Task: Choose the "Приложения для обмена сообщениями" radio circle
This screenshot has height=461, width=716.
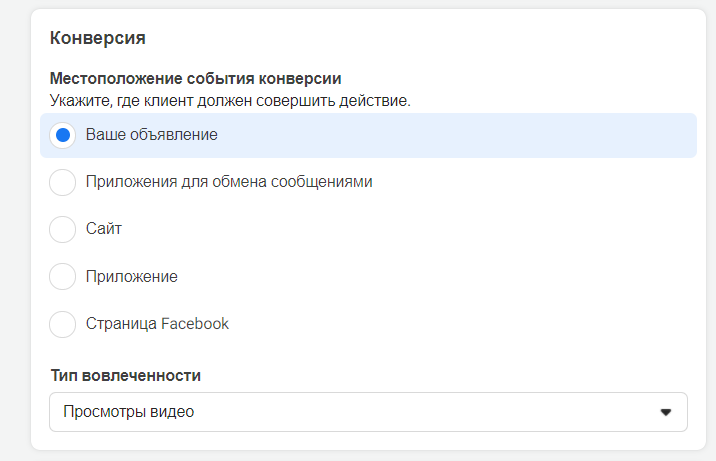Action: (x=63, y=182)
